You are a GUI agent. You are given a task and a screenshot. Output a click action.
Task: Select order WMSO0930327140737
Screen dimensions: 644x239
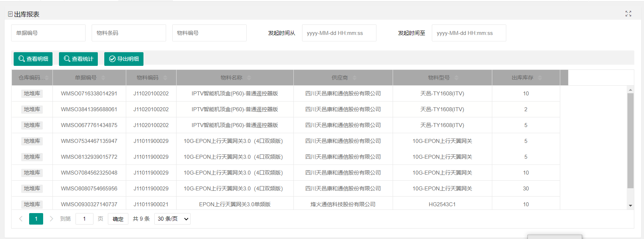tap(89, 204)
